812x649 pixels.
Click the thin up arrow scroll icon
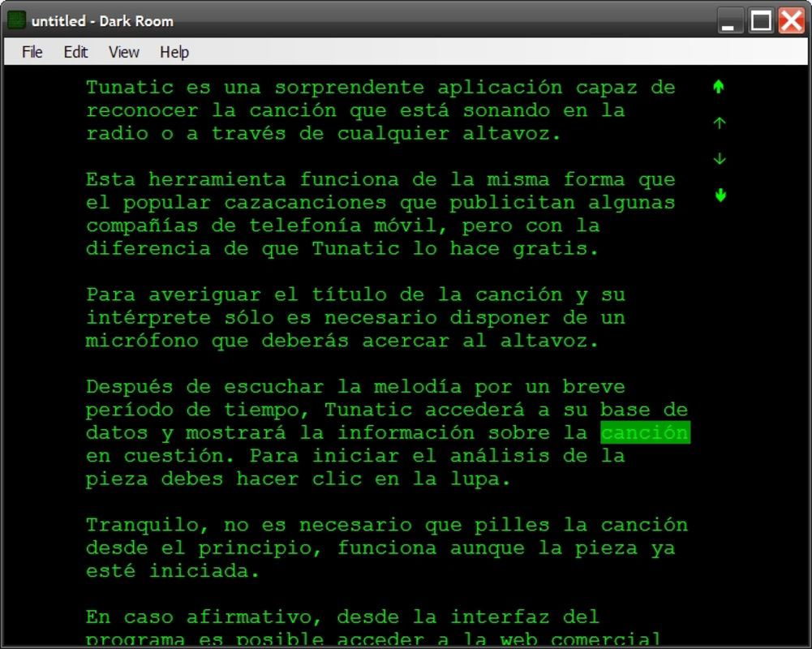pos(720,122)
